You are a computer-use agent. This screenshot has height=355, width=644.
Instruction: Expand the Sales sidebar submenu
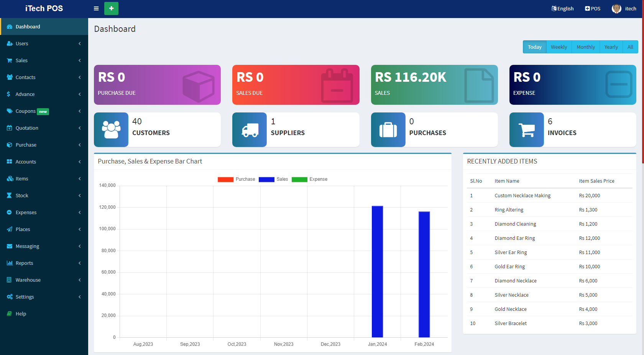[44, 61]
